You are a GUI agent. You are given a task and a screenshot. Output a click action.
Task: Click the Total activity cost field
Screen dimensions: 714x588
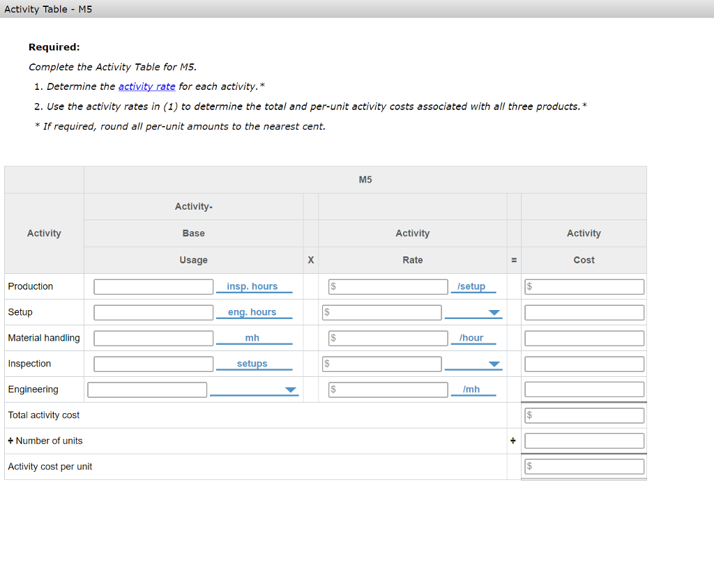(584, 415)
